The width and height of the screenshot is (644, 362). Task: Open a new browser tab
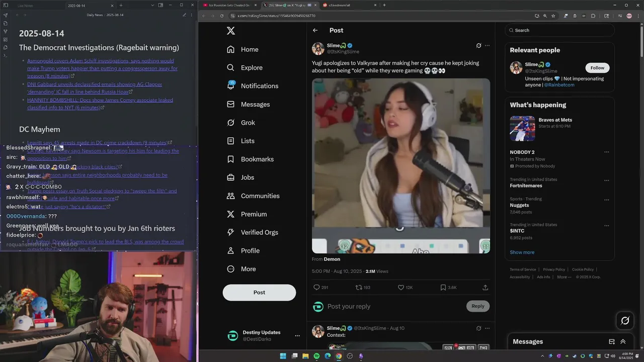coord(384,5)
